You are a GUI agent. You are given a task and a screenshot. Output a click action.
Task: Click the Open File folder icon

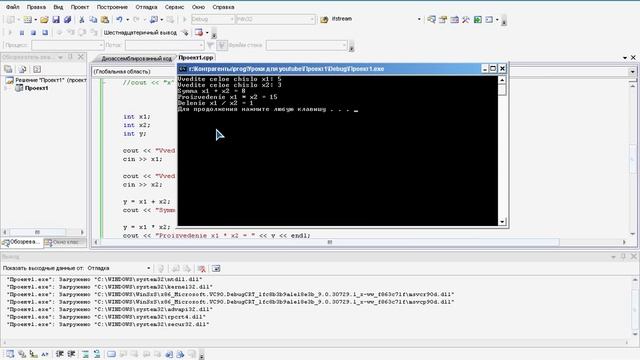[44, 19]
